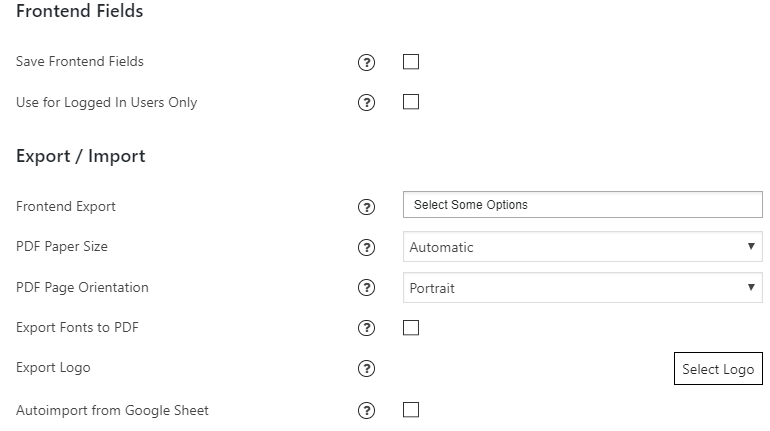
Task: Expand the PDF Page Orientation dropdown
Action: tap(582, 288)
